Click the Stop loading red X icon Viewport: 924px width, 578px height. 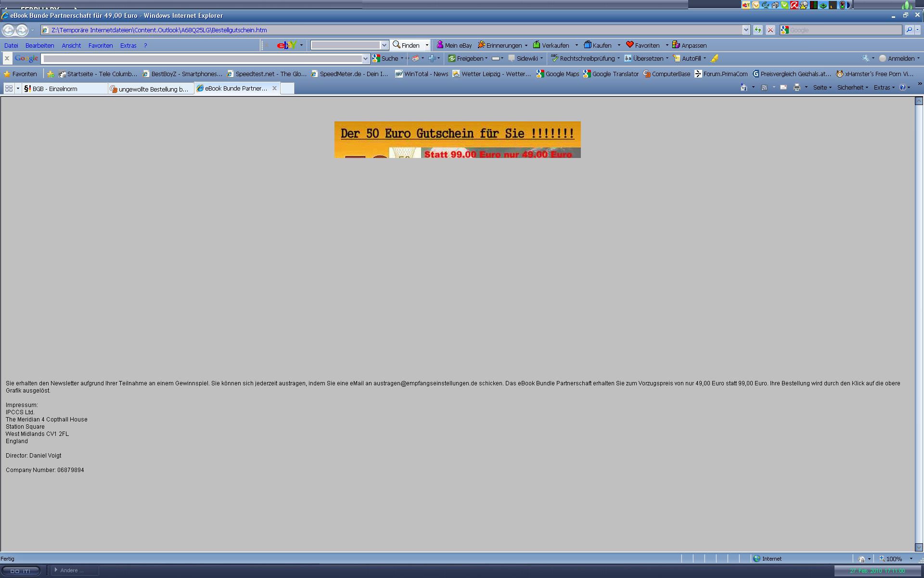[770, 30]
